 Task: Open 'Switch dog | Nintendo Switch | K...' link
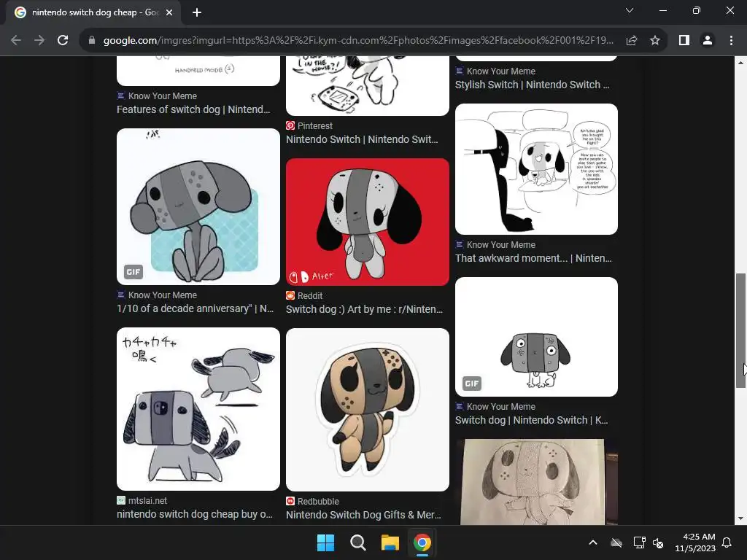[532, 421]
